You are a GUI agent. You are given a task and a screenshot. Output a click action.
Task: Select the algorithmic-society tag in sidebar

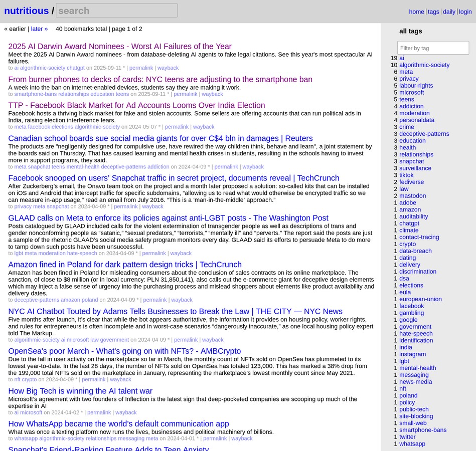coord(424,65)
